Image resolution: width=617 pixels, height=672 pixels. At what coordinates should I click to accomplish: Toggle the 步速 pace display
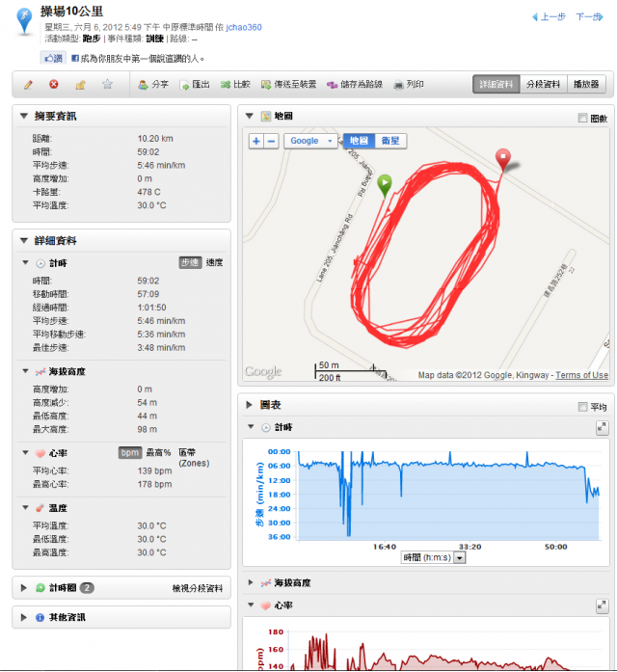[x=190, y=262]
